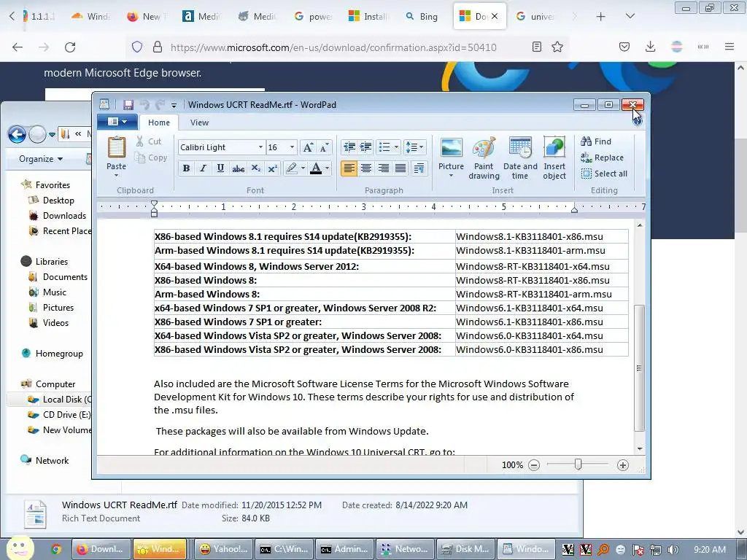Toggle Underline formatting in WordPad

pos(220,168)
